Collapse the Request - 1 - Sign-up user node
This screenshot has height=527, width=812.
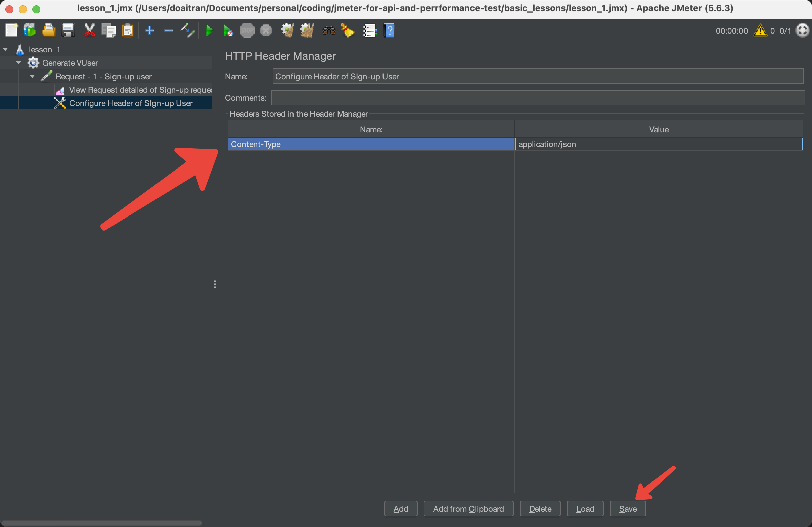coord(32,76)
